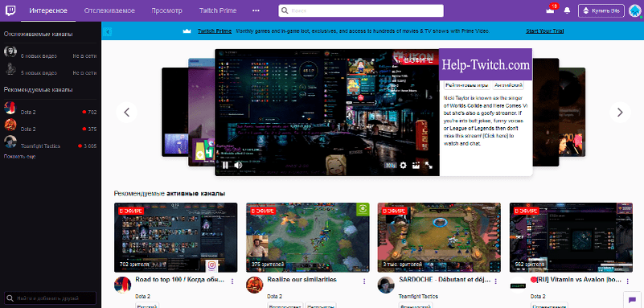Open options for Vitamin vs Avalon stream
Image resolution: width=644 pixels, height=308 pixels.
(x=627, y=281)
